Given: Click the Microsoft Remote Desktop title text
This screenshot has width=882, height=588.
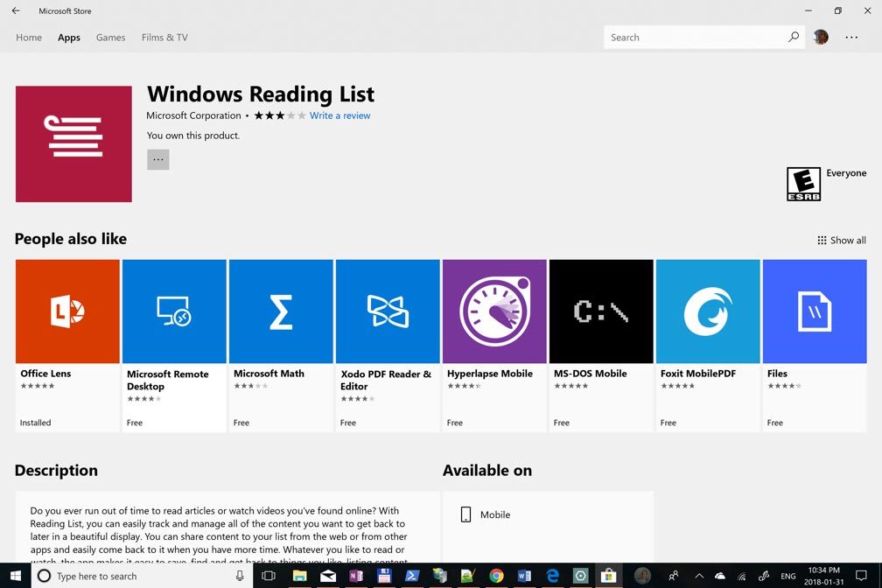Looking at the screenshot, I should (168, 381).
